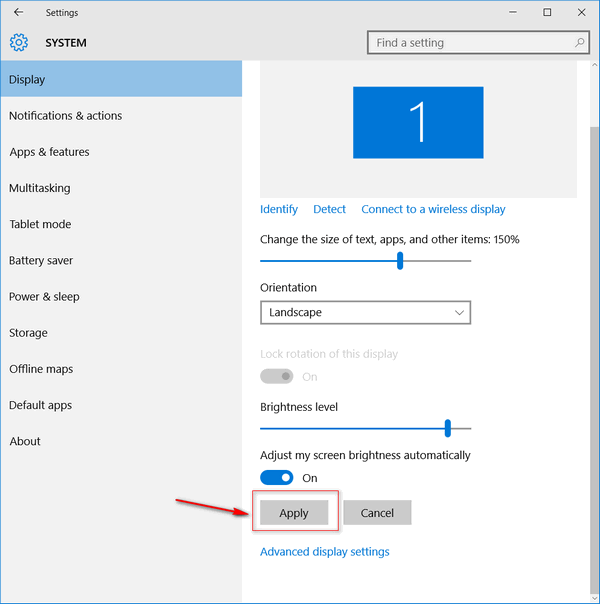
Task: Toggle Lock rotation of this display
Action: point(277,376)
